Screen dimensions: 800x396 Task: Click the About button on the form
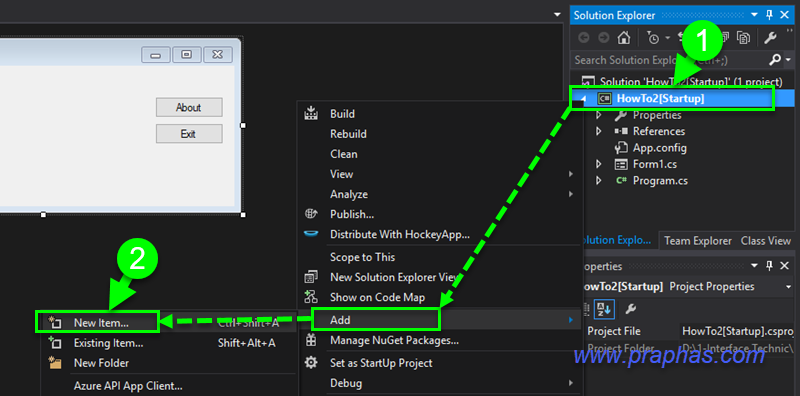pos(189,107)
